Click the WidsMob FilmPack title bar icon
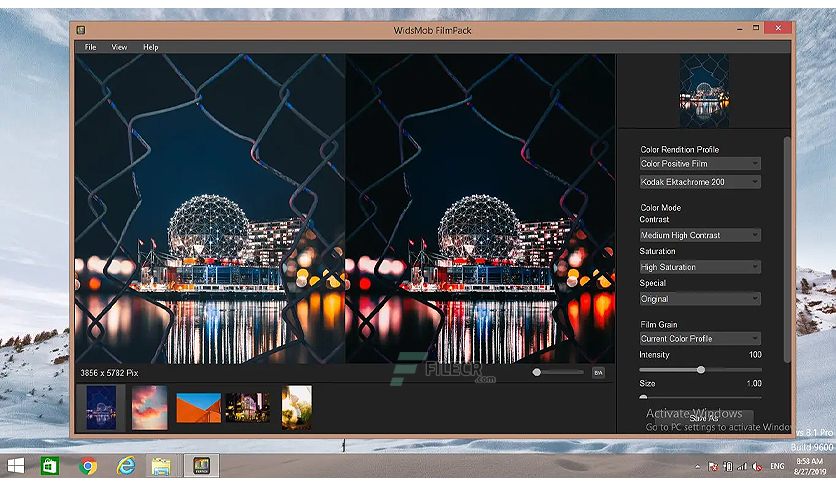Viewport: 836px width, 484px height. (x=81, y=30)
